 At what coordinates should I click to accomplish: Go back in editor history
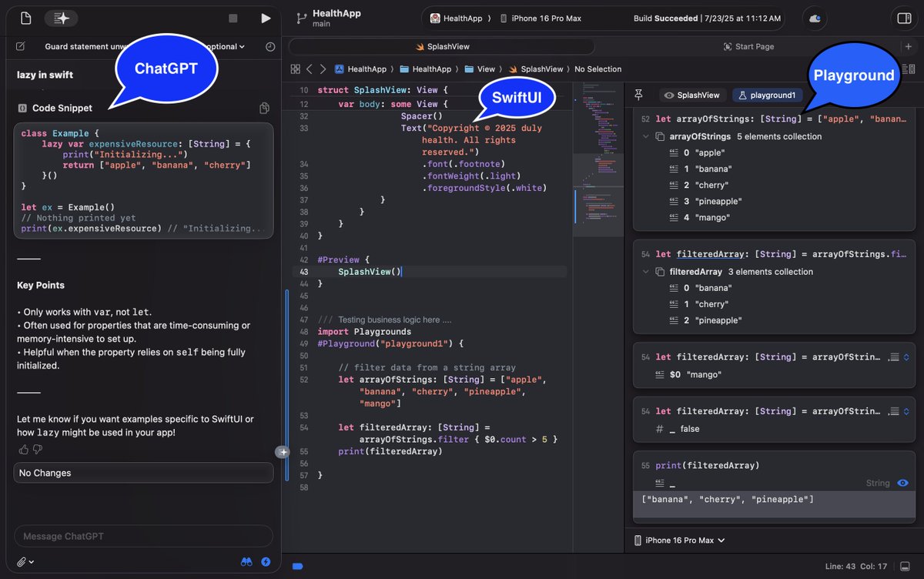point(310,69)
